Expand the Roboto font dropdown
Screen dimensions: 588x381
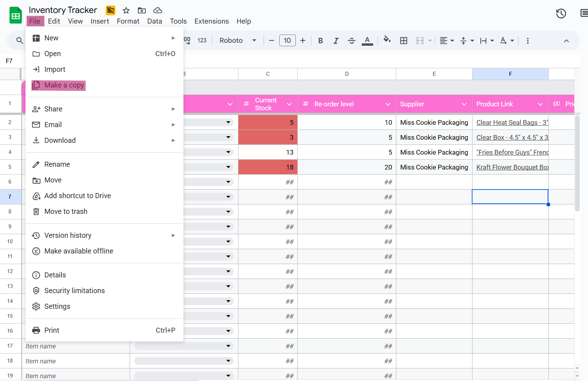[x=238, y=40]
